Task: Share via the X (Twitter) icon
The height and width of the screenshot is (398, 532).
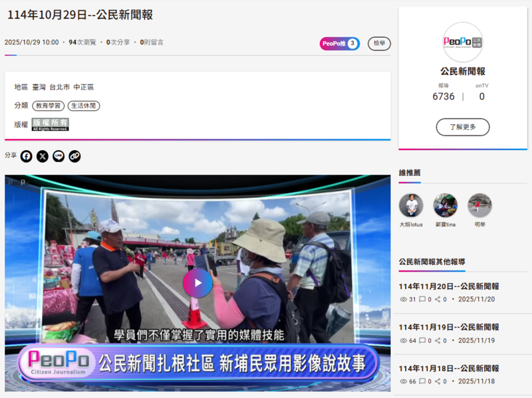Action: (x=42, y=155)
